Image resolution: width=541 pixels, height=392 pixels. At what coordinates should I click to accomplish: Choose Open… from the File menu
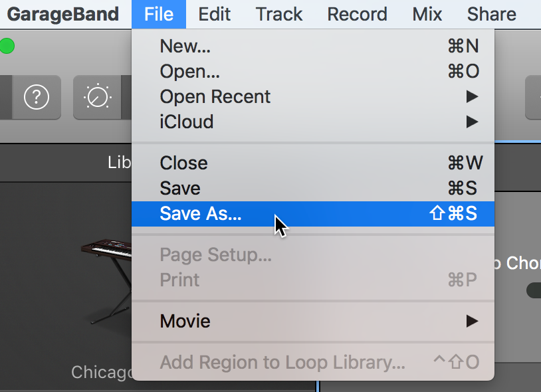click(313, 71)
